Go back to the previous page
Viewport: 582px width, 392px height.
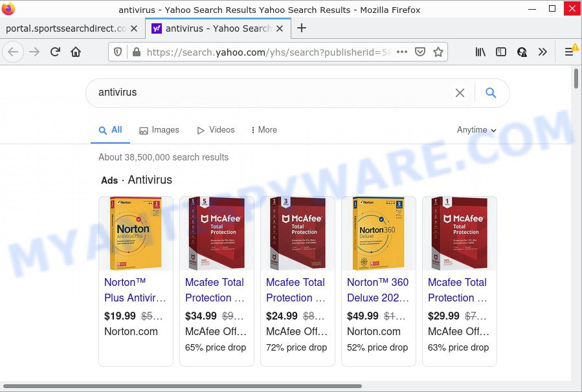point(13,52)
